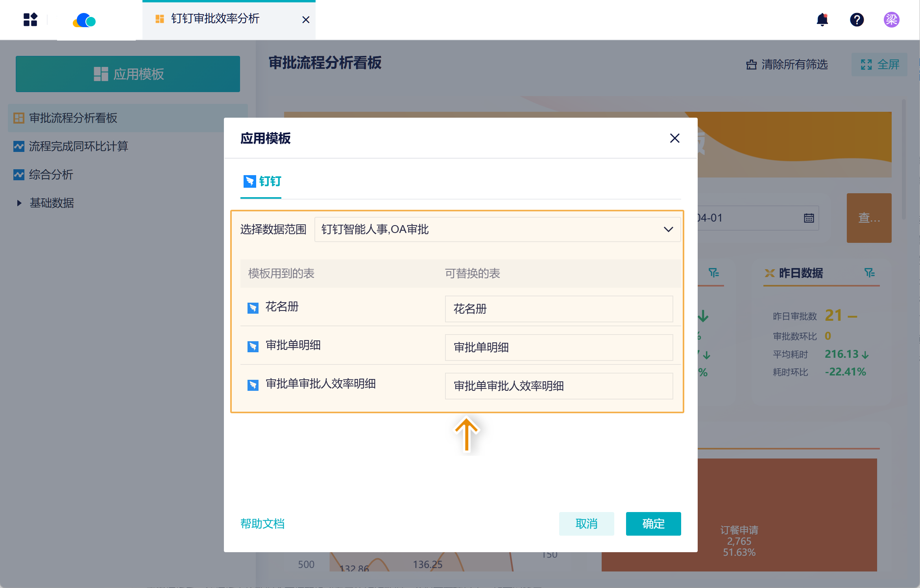The image size is (920, 588).
Task: Click the 可替换的表 column header
Action: tap(473, 274)
